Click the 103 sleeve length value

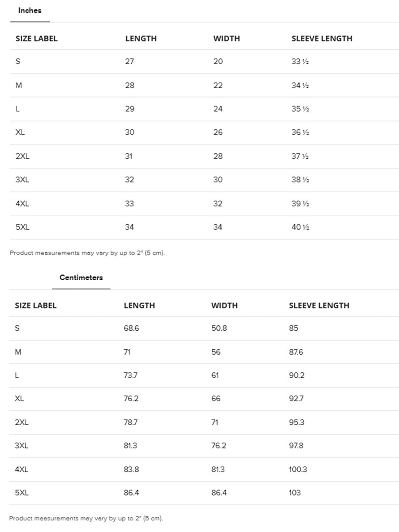295,493
